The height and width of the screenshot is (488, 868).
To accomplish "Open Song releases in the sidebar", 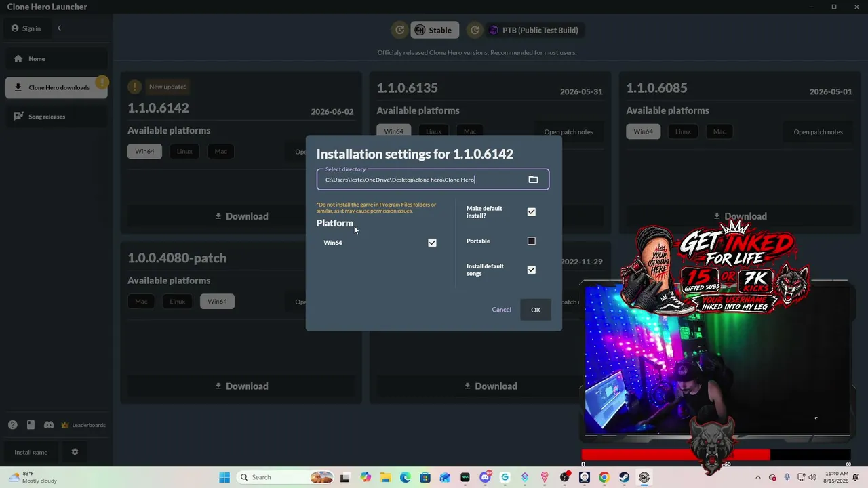I will coord(56,117).
